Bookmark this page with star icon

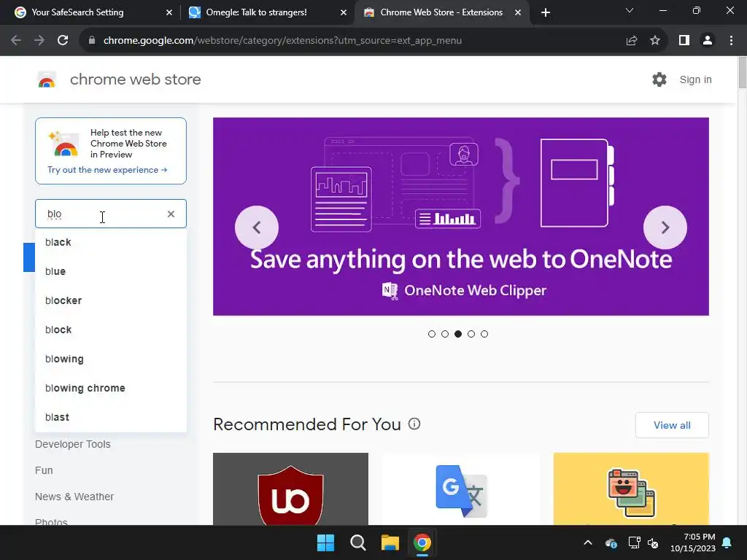point(655,41)
